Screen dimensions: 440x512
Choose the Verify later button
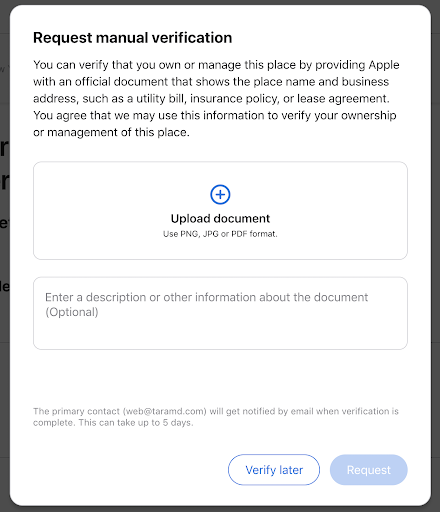tap(274, 470)
